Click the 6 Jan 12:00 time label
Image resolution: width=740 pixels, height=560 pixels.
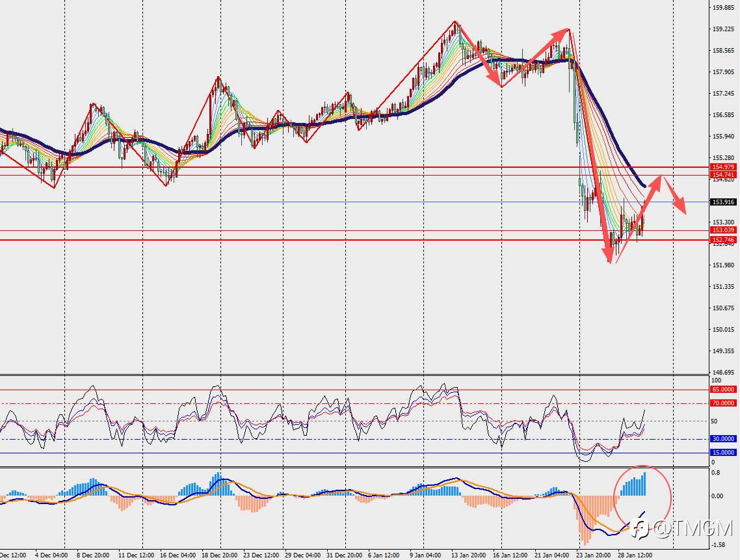[x=384, y=555]
